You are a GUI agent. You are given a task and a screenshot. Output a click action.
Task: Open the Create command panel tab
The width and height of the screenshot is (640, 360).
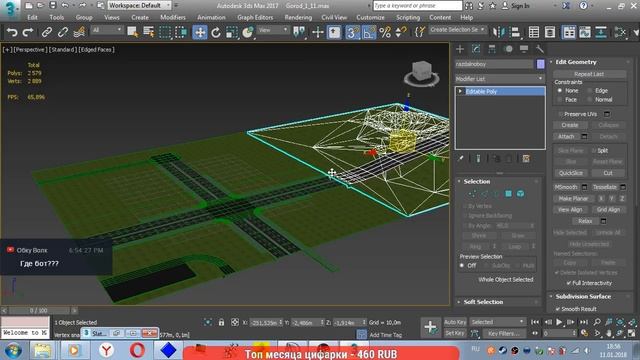click(460, 49)
